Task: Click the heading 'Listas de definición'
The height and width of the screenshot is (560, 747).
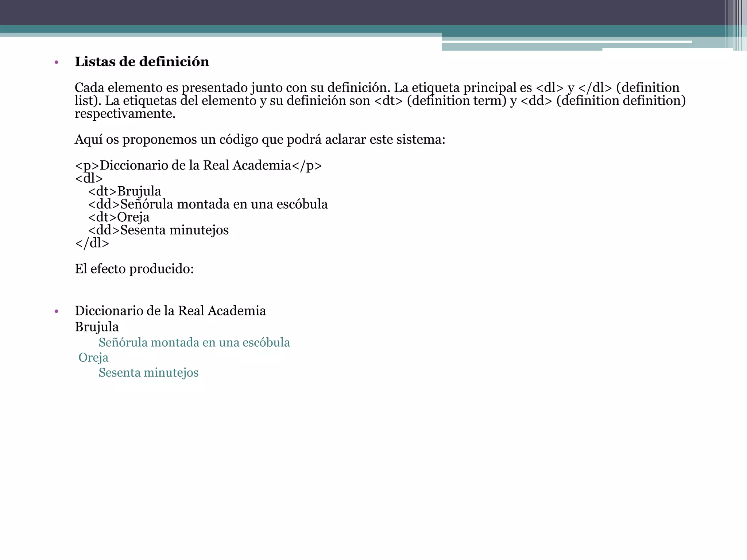Action: (x=142, y=62)
